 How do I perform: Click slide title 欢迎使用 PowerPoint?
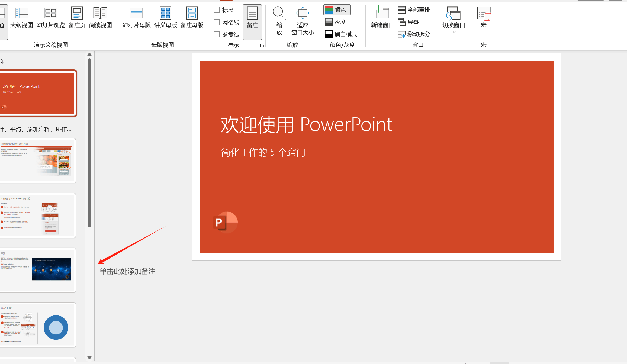click(306, 125)
